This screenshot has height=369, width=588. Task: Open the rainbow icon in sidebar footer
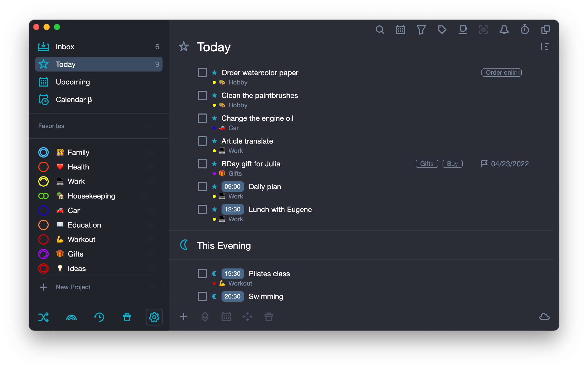click(x=71, y=317)
